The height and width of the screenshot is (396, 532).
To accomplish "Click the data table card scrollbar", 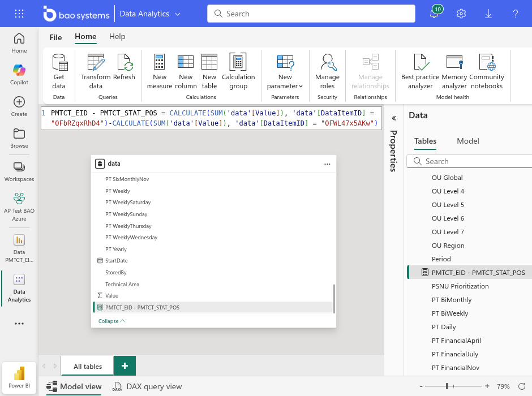I will 334,299.
